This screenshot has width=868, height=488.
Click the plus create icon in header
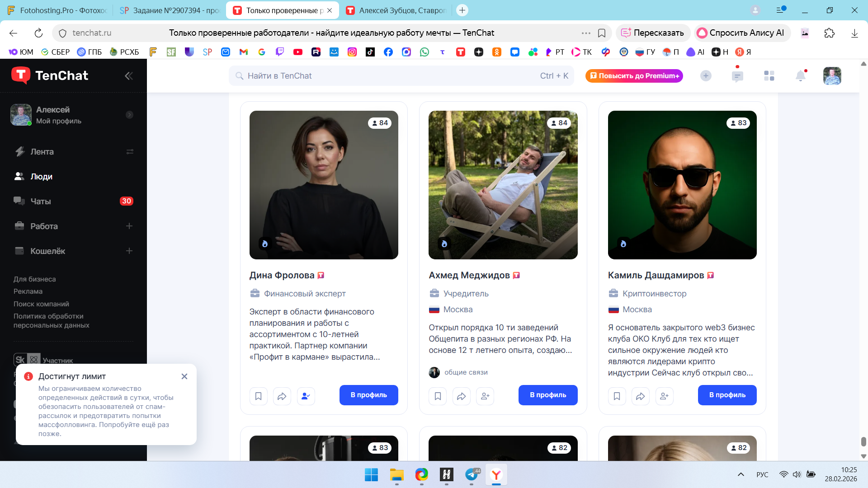[x=706, y=76]
